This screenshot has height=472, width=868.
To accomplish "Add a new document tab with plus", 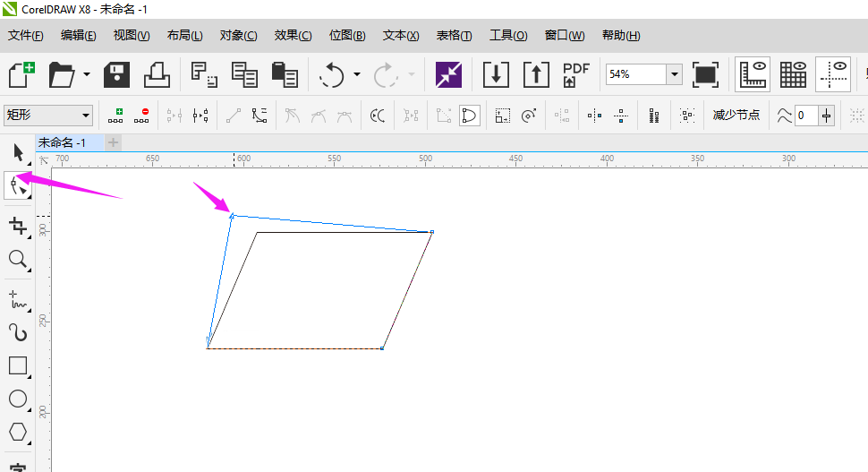I will (x=113, y=143).
